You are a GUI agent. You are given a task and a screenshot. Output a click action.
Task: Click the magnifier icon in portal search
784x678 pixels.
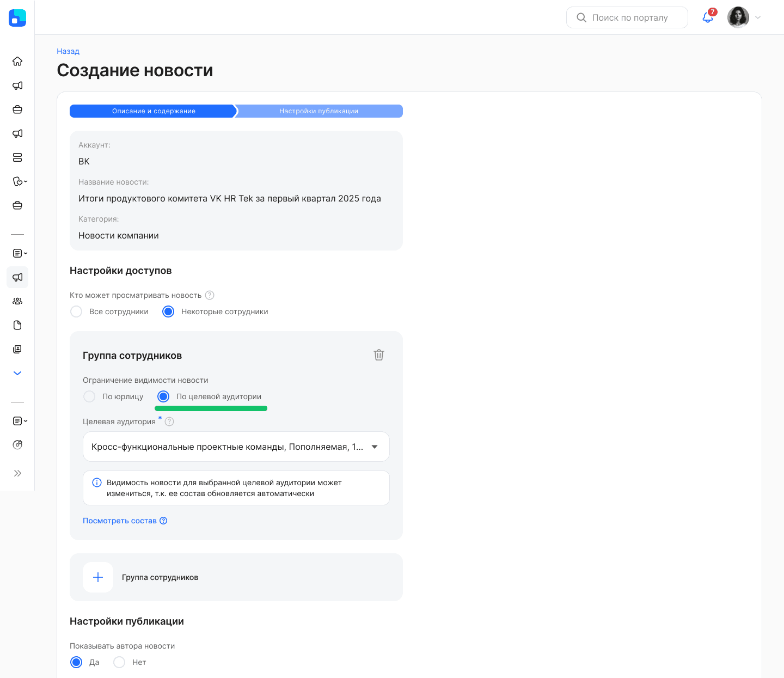[x=581, y=17]
